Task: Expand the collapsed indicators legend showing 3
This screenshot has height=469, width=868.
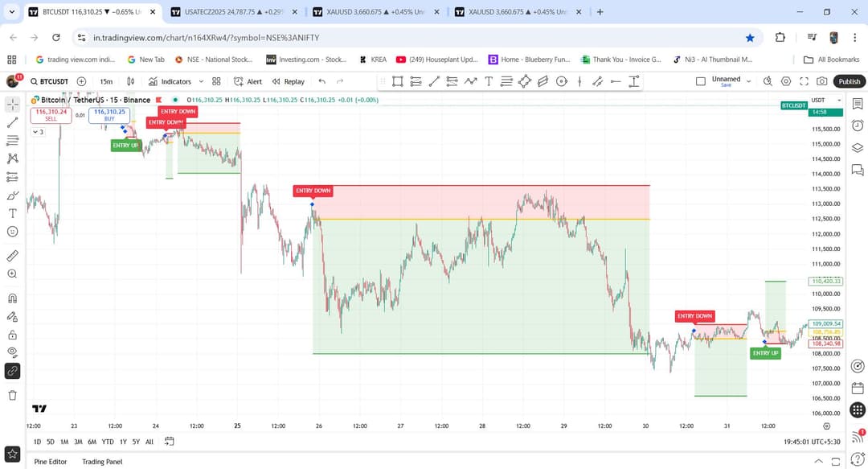Action: click(38, 132)
